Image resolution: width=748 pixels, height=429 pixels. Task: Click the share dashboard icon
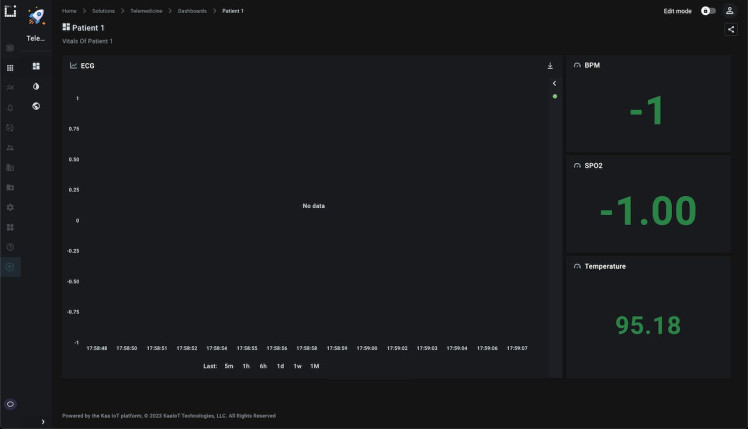[x=730, y=30]
